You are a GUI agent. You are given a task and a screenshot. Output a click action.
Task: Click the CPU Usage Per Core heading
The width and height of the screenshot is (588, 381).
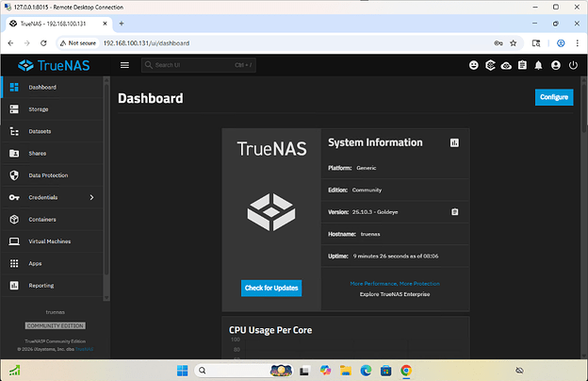(x=270, y=330)
